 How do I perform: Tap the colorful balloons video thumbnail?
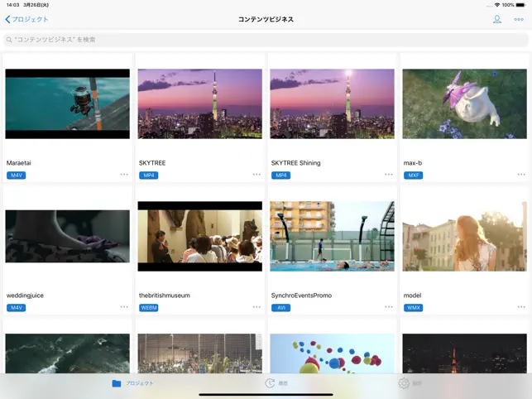[x=332, y=353]
